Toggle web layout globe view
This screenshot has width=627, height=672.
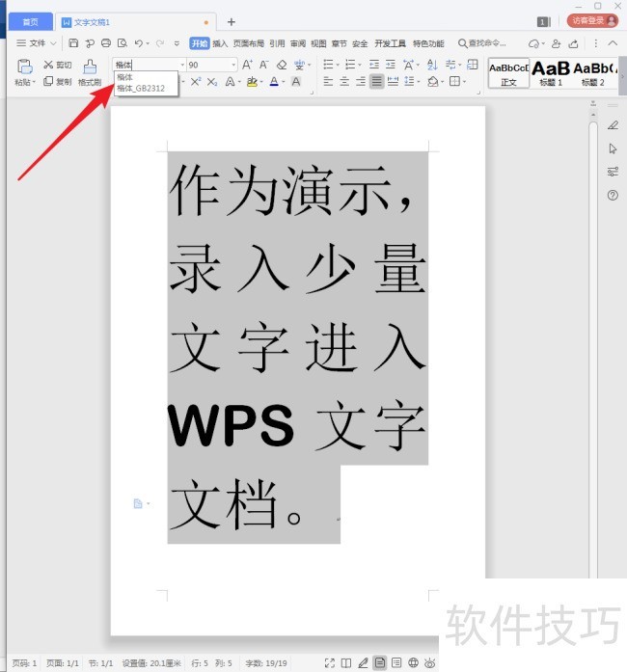coord(413,663)
